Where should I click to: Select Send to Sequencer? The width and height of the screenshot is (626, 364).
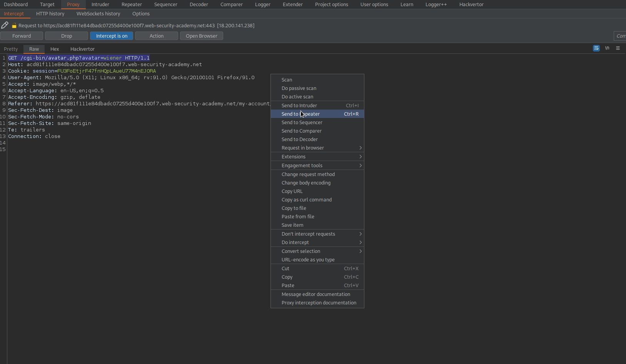click(317, 122)
